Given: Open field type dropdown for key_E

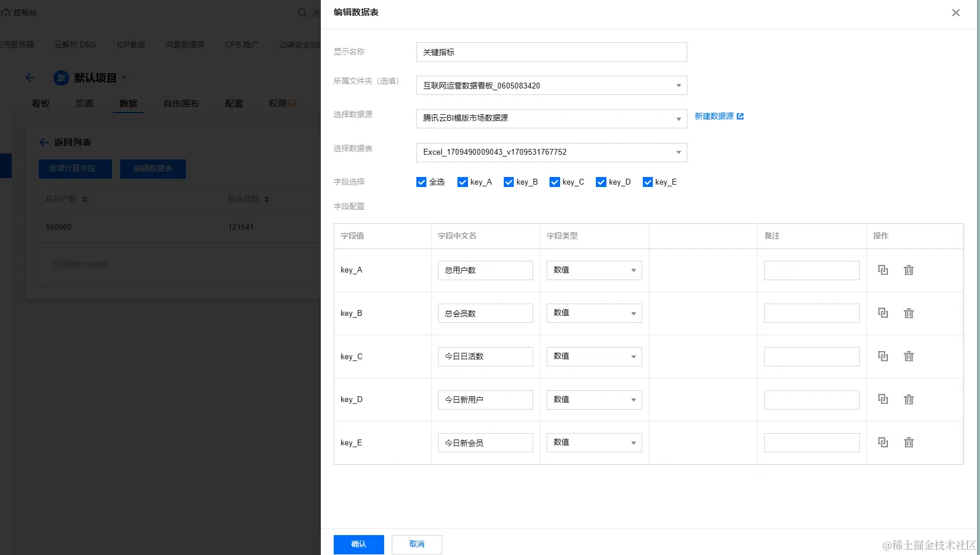Looking at the screenshot, I should (x=594, y=442).
